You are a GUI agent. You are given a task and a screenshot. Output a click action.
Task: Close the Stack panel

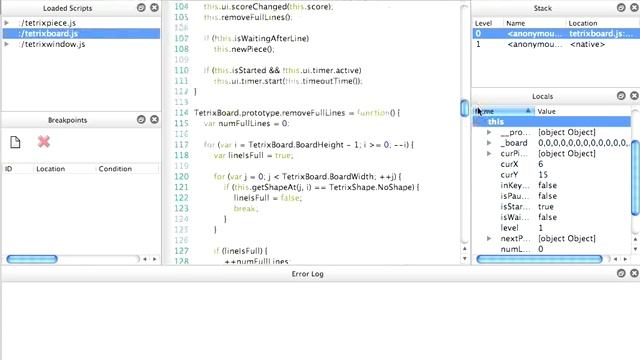pyautogui.click(x=634, y=7)
